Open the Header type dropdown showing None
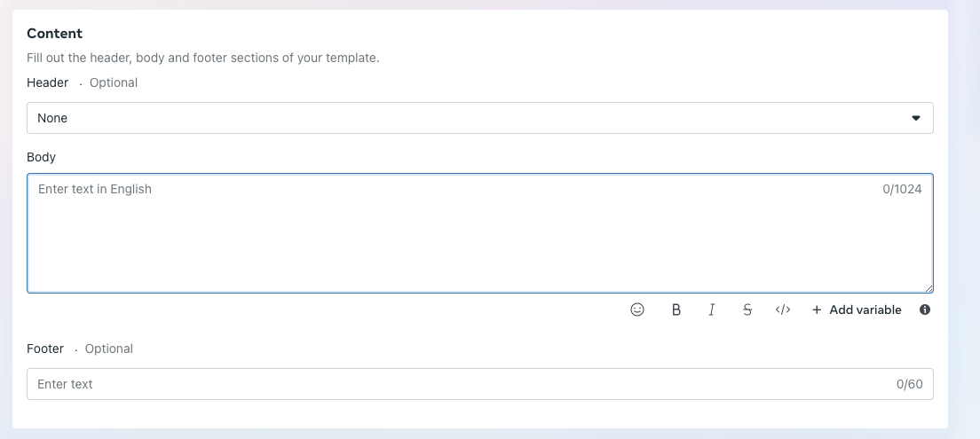This screenshot has height=439, width=980. [x=479, y=118]
